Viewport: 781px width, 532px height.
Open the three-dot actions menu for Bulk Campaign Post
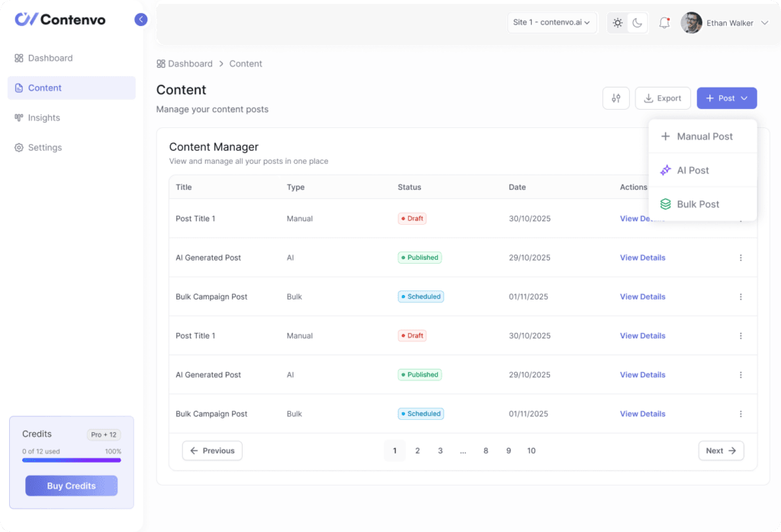click(741, 296)
